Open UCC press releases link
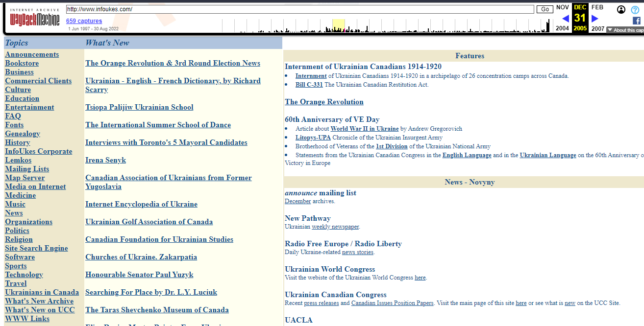Image resolution: width=644 pixels, height=326 pixels. (322, 303)
